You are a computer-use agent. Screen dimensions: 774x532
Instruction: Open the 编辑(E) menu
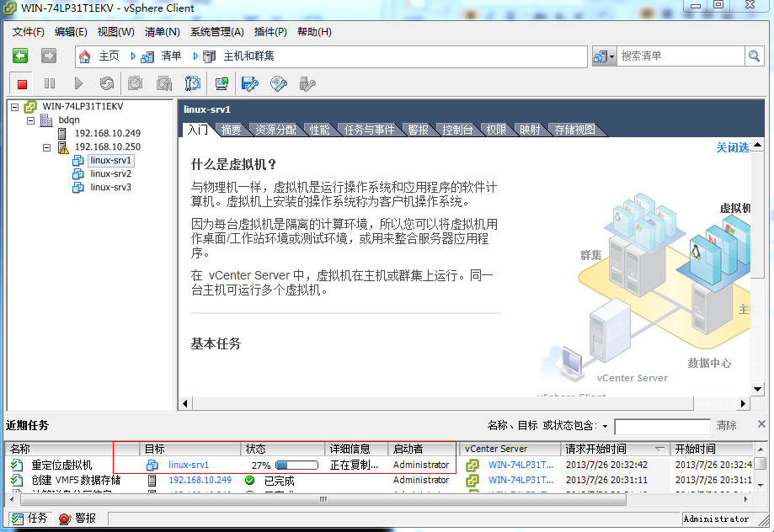click(x=71, y=32)
